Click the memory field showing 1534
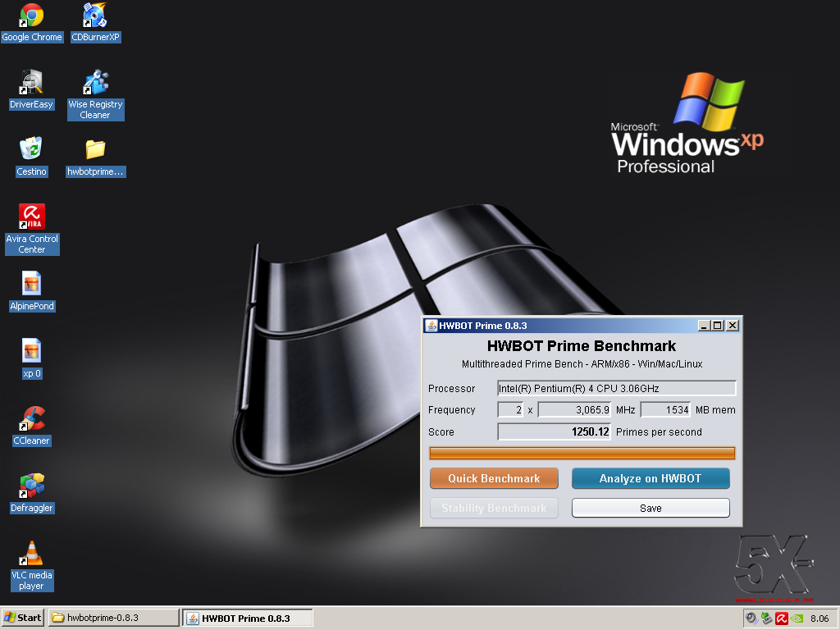Image resolution: width=840 pixels, height=630 pixels. (x=665, y=410)
